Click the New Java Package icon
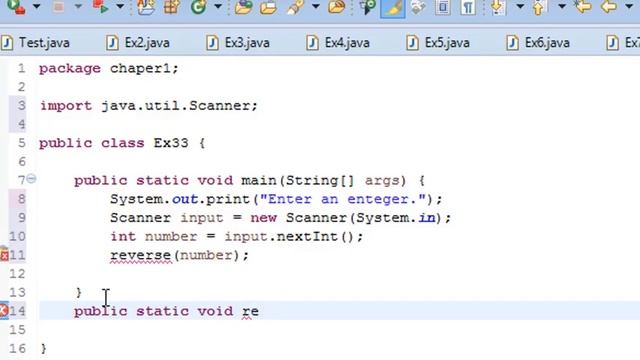Screen dimensions: 640x360 [x=172, y=7]
